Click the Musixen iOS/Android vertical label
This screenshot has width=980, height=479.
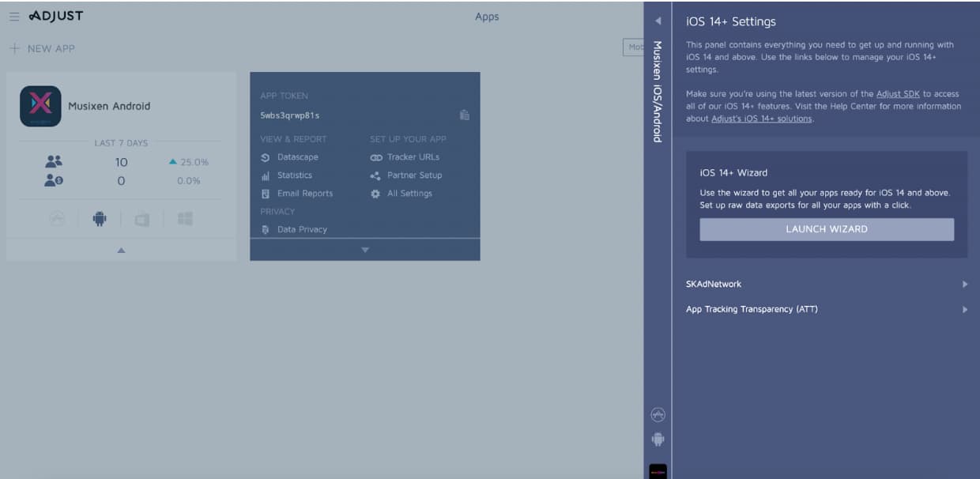(x=658, y=92)
